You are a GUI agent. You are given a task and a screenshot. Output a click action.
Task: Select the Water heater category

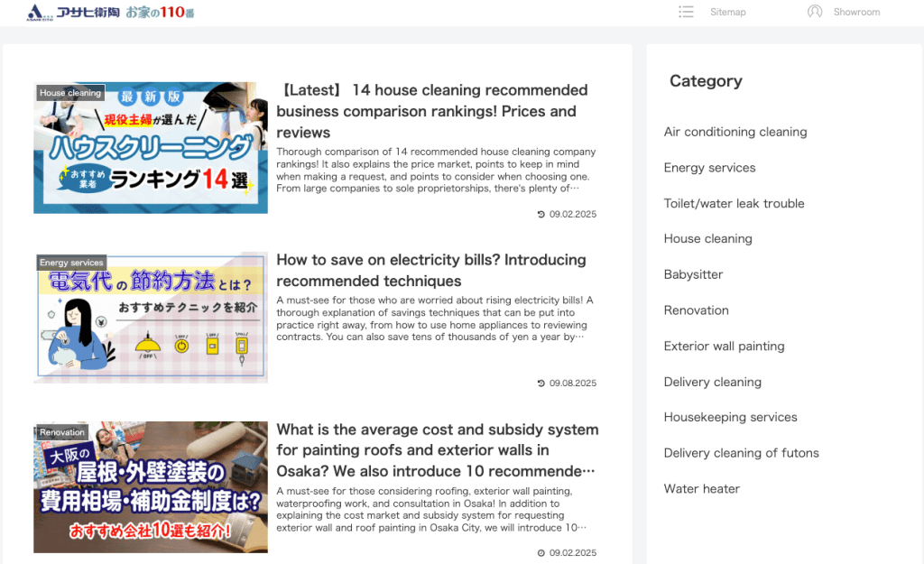click(x=701, y=488)
